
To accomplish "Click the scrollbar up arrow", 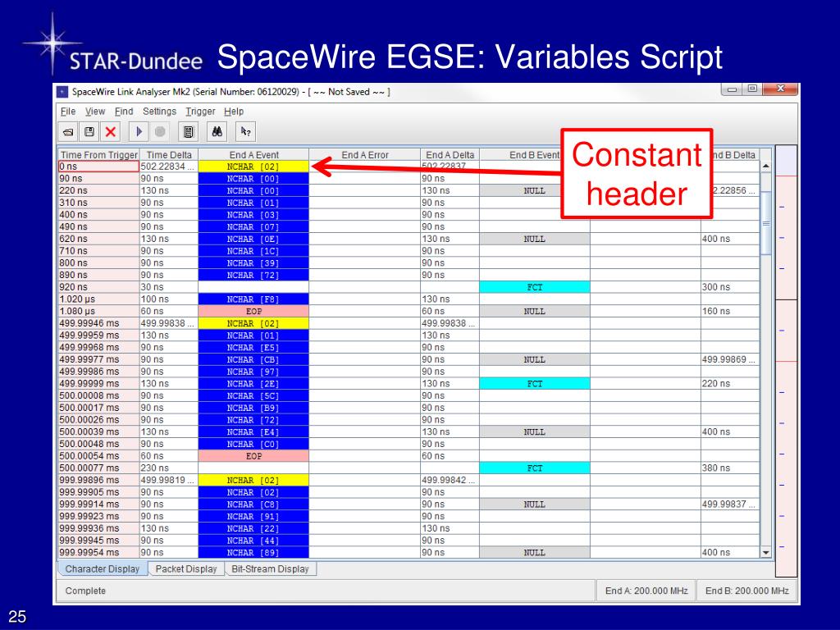I will (766, 166).
